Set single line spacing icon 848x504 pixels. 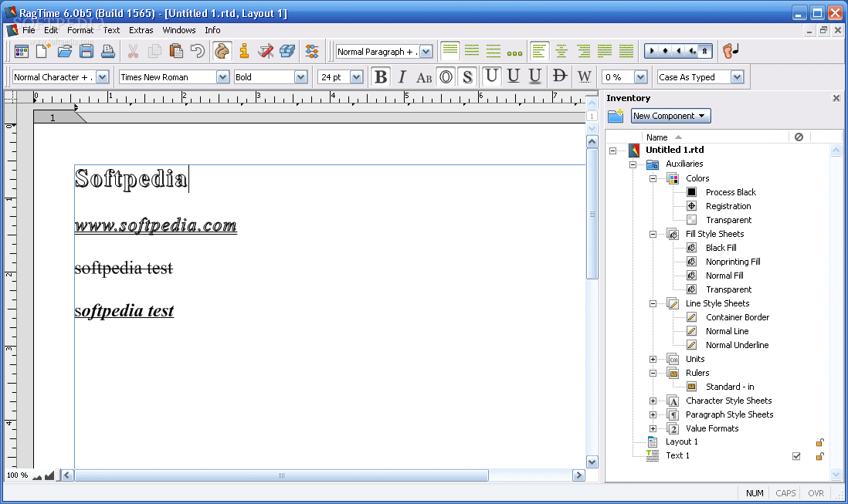click(450, 51)
